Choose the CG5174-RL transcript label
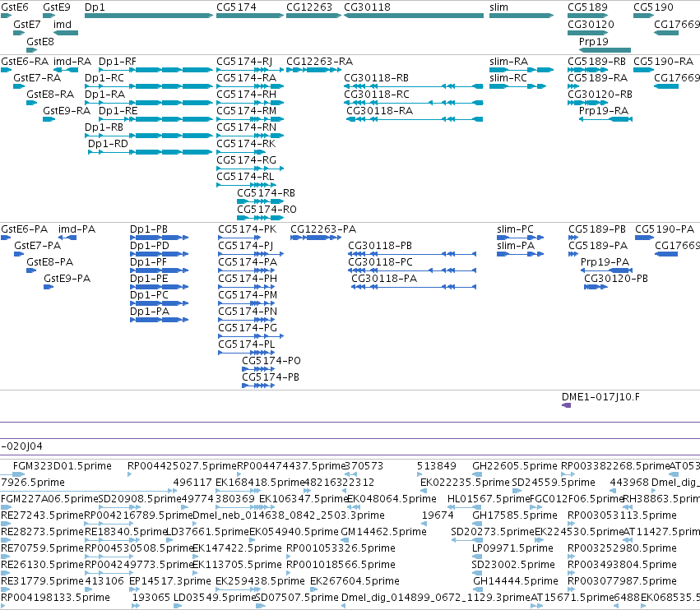 click(245, 177)
